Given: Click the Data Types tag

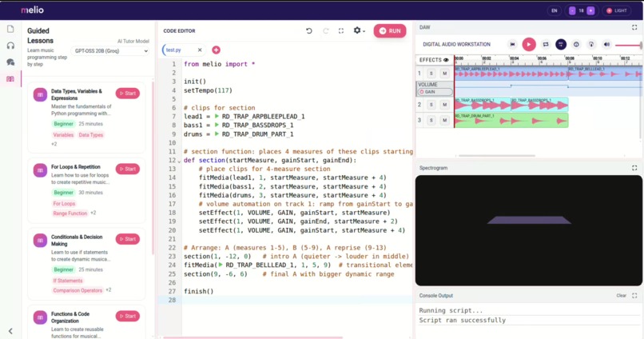Looking at the screenshot, I should point(91,135).
